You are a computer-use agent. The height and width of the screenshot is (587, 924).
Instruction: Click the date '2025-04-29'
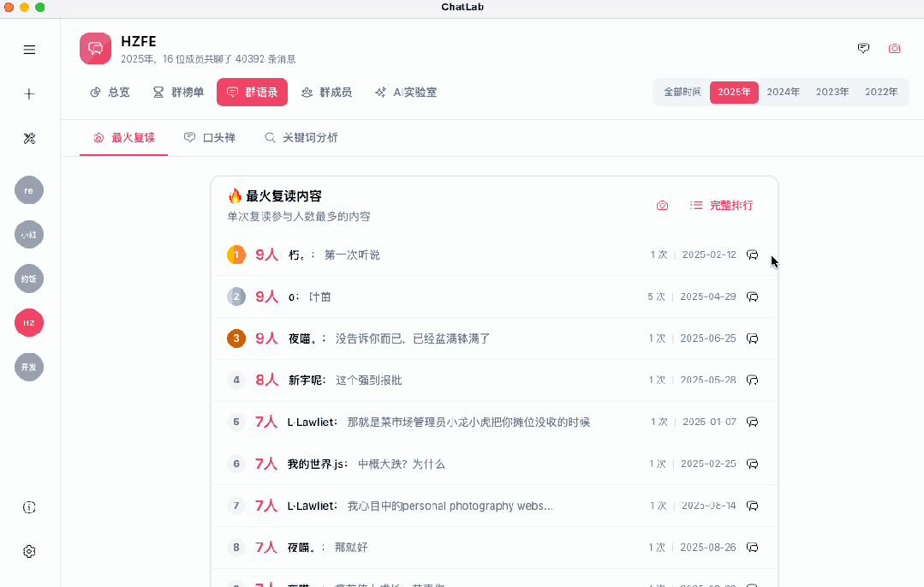(707, 296)
